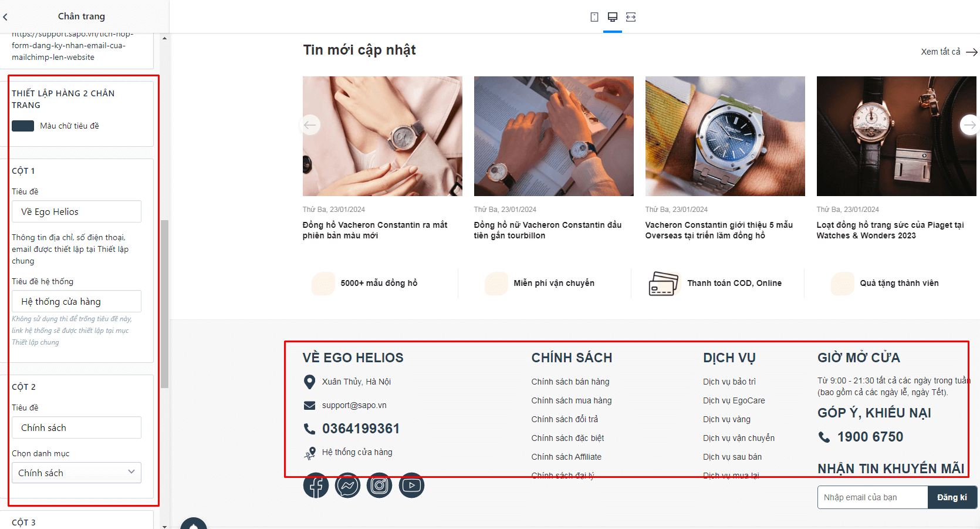Open the Chọn danh mục dropdown
This screenshot has height=529, width=980.
76,473
